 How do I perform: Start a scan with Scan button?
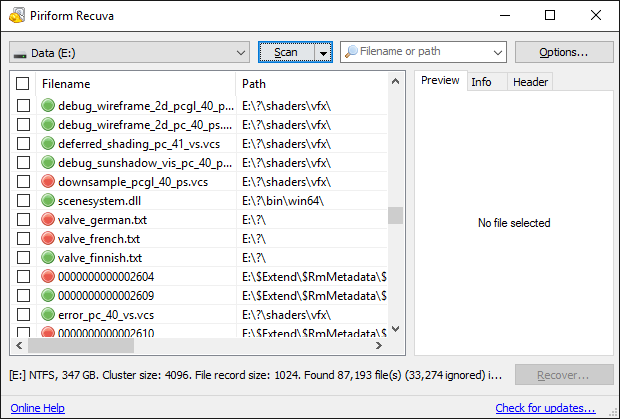point(286,52)
